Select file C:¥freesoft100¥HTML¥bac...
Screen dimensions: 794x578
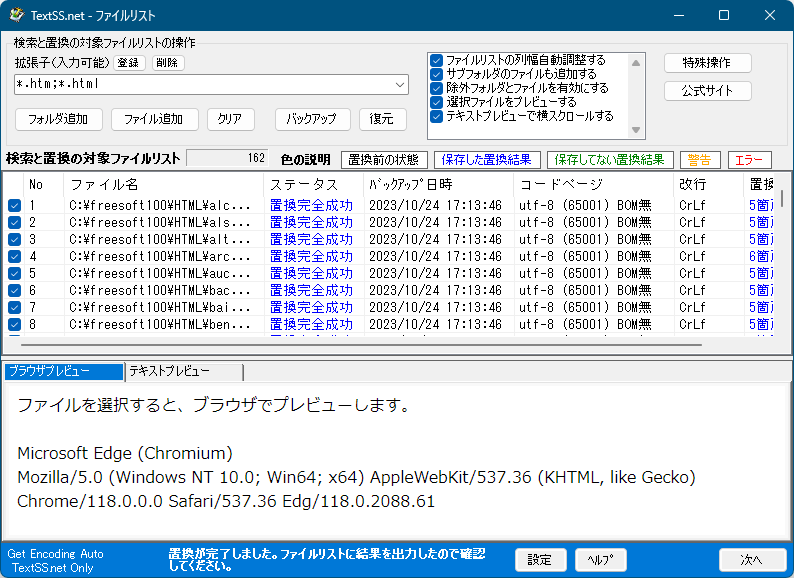[160, 290]
